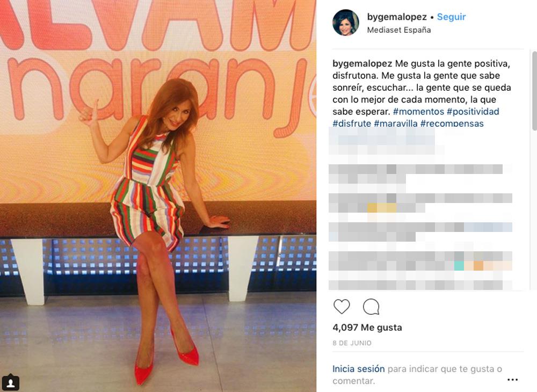Viewport: 537px width, 392px height.
Task: Open the three dots options menu
Action: [512, 380]
